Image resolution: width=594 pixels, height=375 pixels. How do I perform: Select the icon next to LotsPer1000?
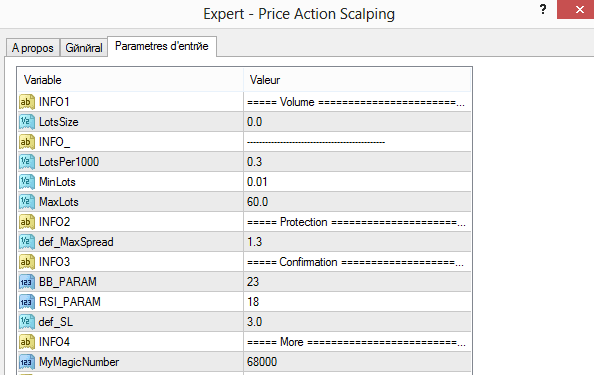[x=27, y=162]
